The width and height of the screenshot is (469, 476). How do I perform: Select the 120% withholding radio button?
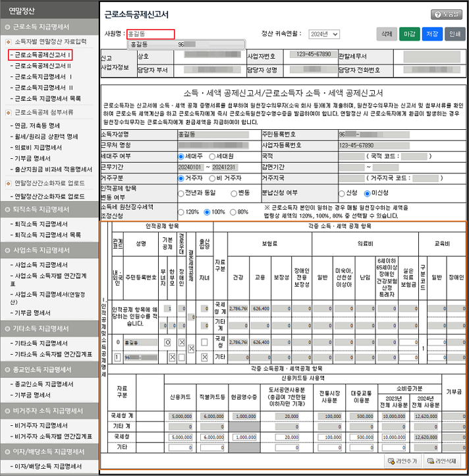[x=180, y=212]
